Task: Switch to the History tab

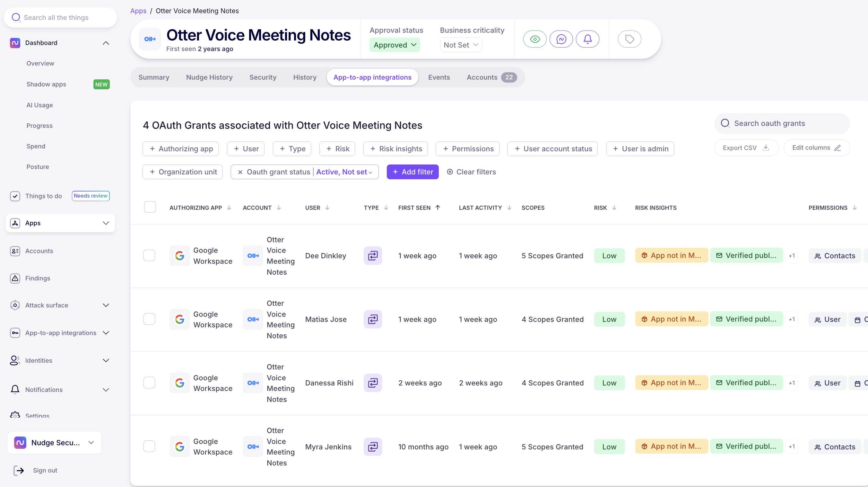Action: pos(305,77)
